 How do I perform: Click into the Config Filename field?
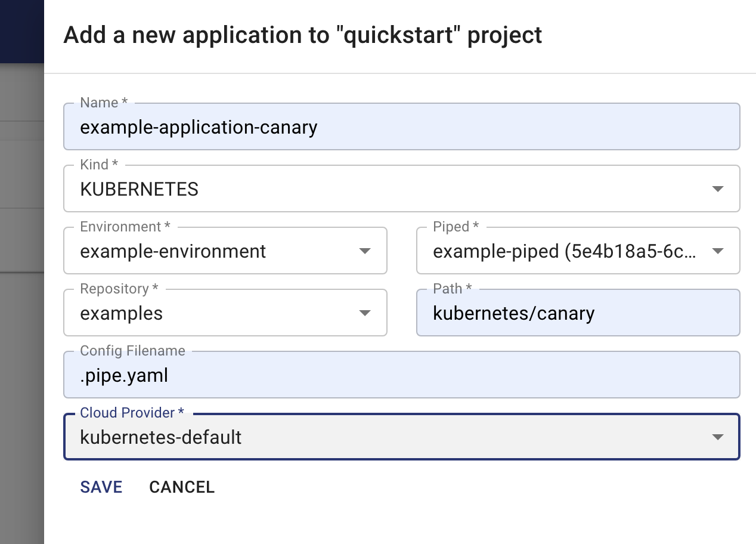[401, 375]
